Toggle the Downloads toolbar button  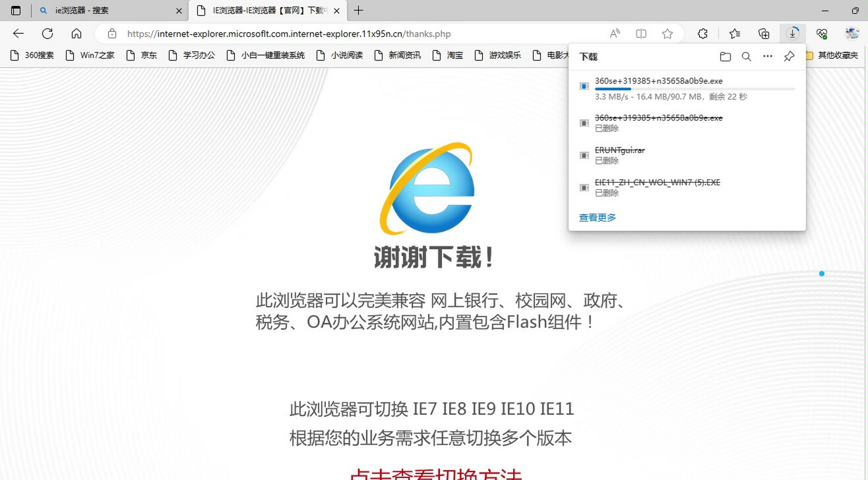[792, 34]
